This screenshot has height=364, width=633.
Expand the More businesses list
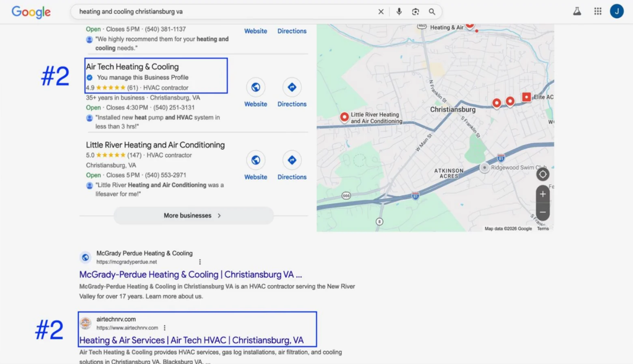[194, 215]
